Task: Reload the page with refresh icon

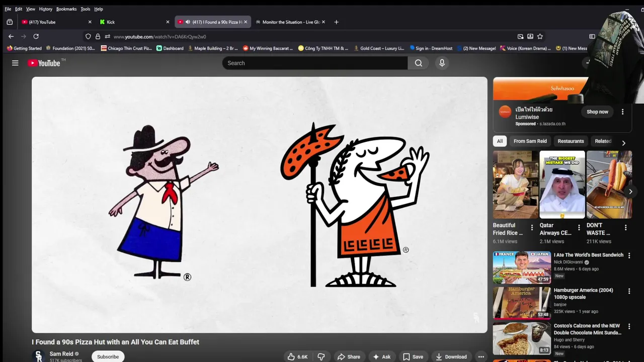Action: [36, 36]
